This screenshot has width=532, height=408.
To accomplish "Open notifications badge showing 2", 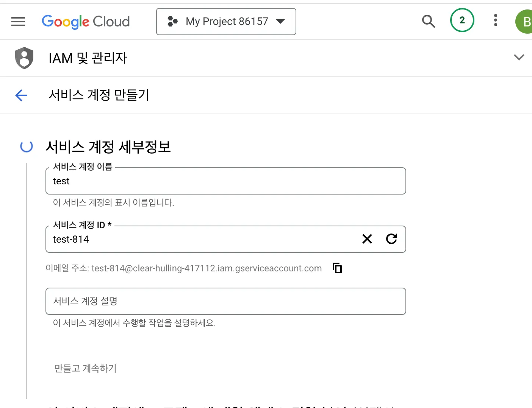I will pyautogui.click(x=462, y=20).
